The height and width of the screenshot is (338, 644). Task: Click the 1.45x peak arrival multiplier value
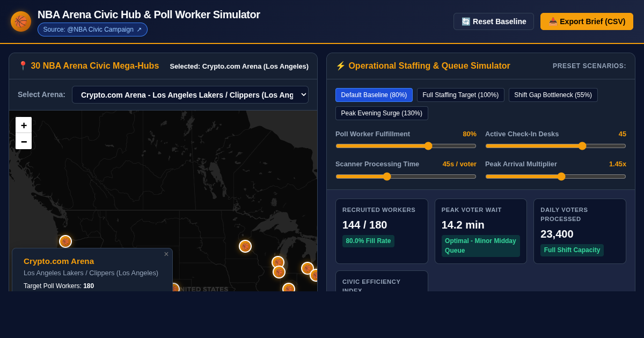(x=618, y=164)
